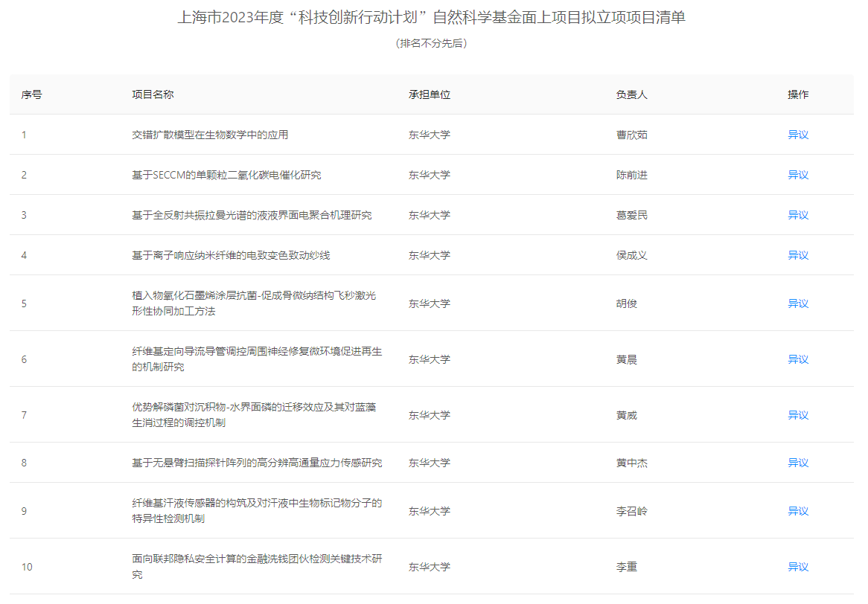Select project title 基于全反射共振拉曼光谱的液液界面电聚合机理研究
The width and height of the screenshot is (868, 604).
(x=252, y=215)
